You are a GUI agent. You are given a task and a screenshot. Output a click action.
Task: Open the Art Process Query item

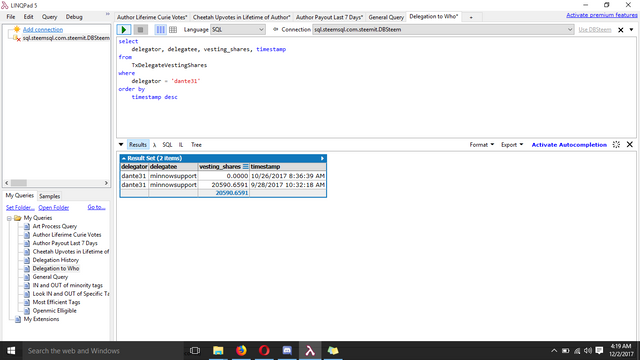coord(55,226)
